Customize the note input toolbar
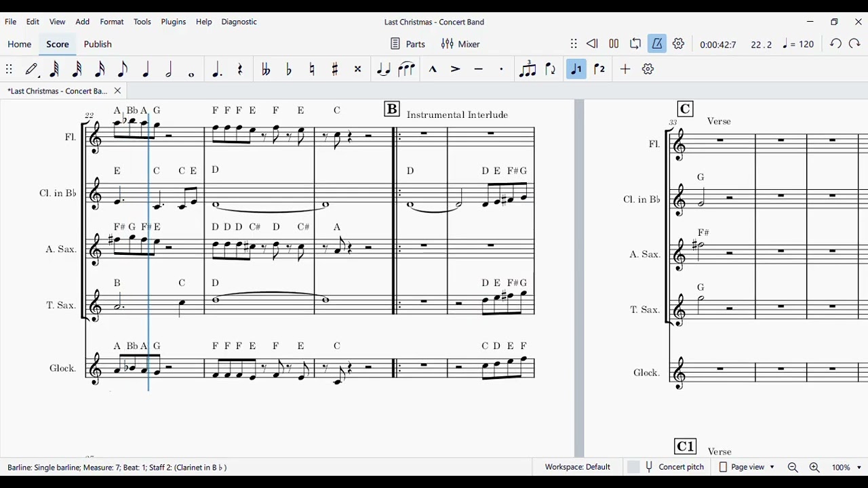Screen dimensions: 868x488 click(648, 69)
